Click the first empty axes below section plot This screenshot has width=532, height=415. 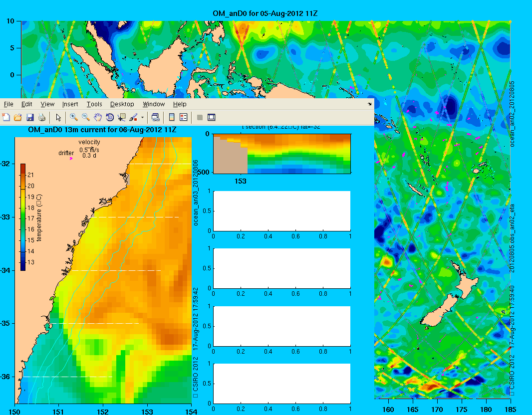tap(282, 211)
